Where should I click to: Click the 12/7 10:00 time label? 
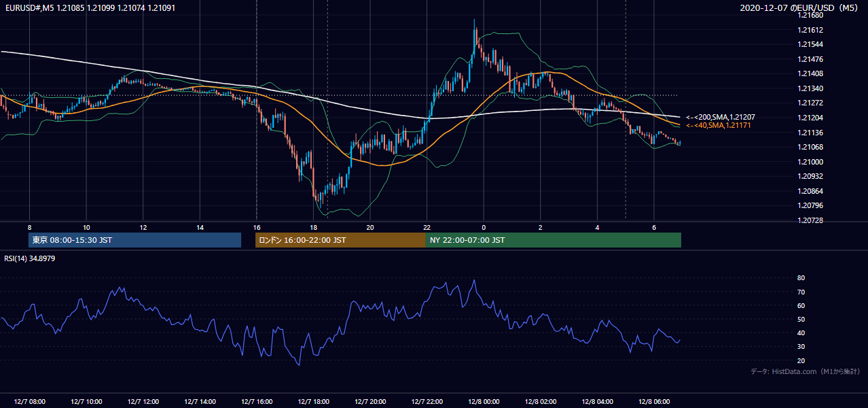86,402
